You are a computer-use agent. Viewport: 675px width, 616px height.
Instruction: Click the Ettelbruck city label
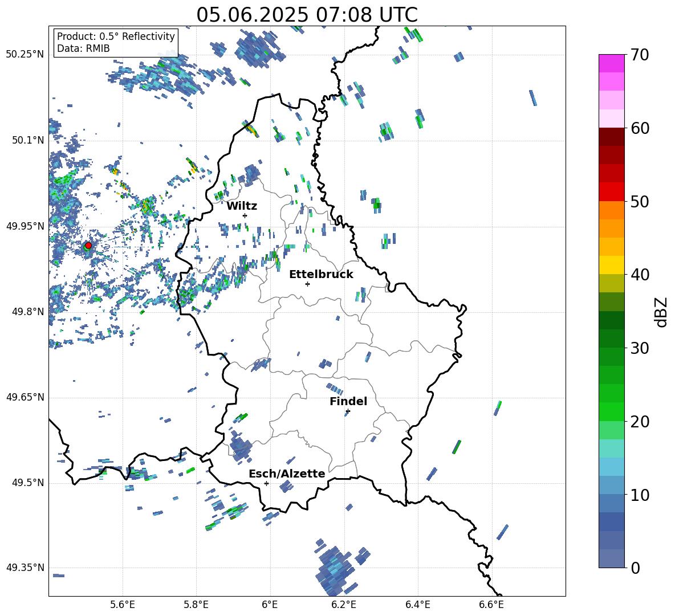tap(321, 275)
